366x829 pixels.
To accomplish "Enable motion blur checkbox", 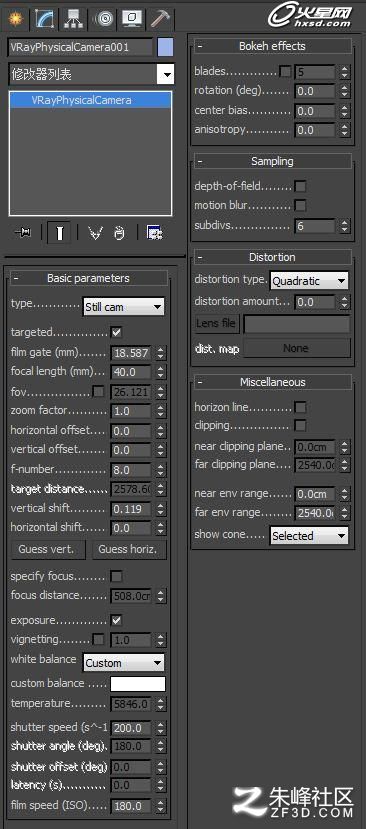I will pyautogui.click(x=300, y=205).
